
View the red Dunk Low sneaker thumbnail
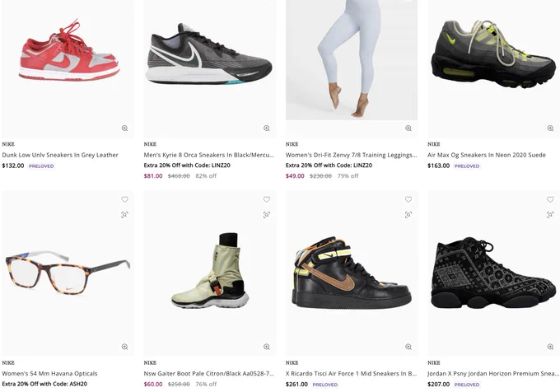(68, 68)
